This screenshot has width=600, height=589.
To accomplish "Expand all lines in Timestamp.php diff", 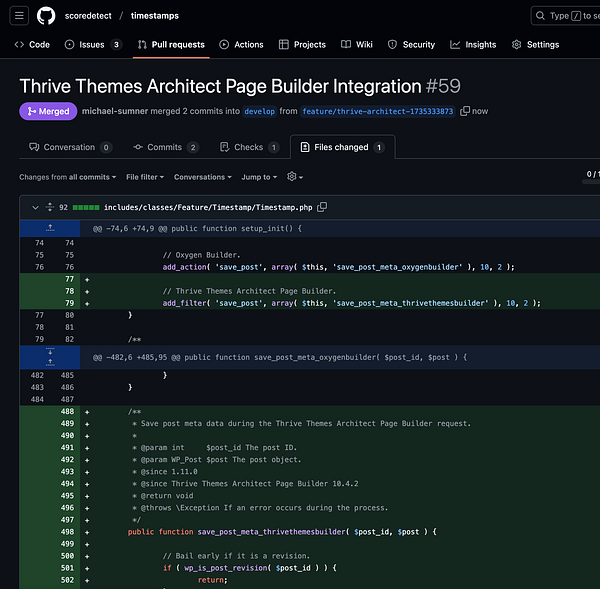I will [x=48, y=207].
